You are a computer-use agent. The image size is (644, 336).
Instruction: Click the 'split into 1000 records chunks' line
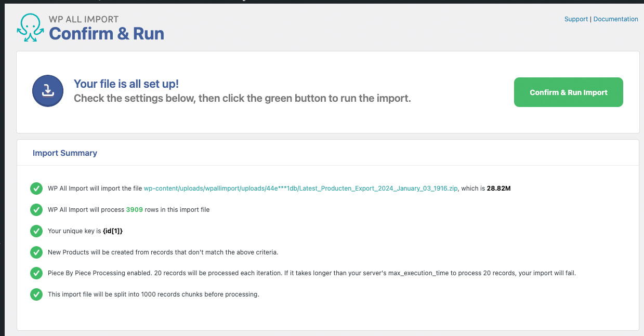tap(153, 294)
